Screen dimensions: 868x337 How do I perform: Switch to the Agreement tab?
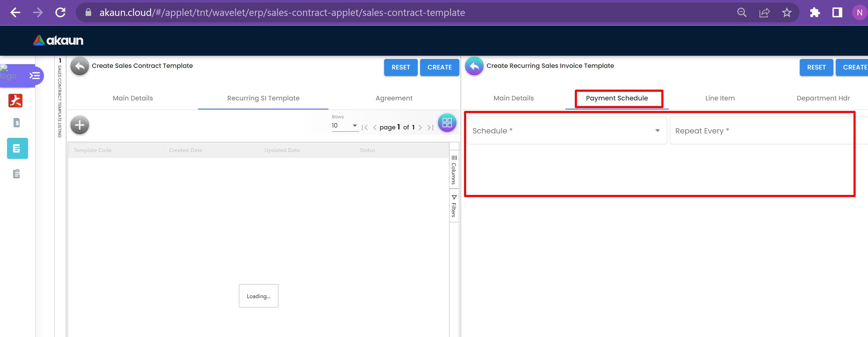pos(394,98)
